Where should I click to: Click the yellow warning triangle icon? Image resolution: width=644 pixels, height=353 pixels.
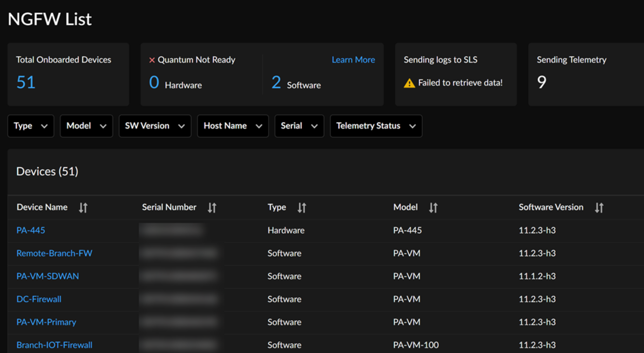[x=409, y=83]
